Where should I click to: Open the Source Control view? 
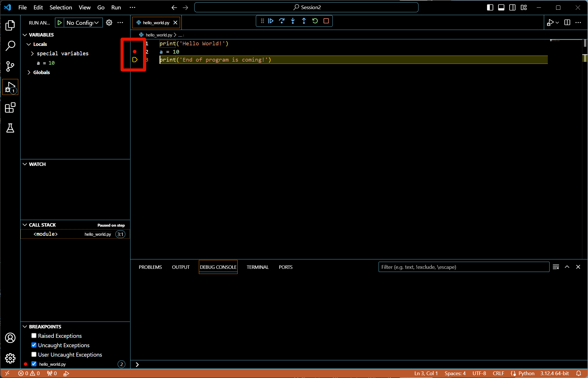coord(10,66)
